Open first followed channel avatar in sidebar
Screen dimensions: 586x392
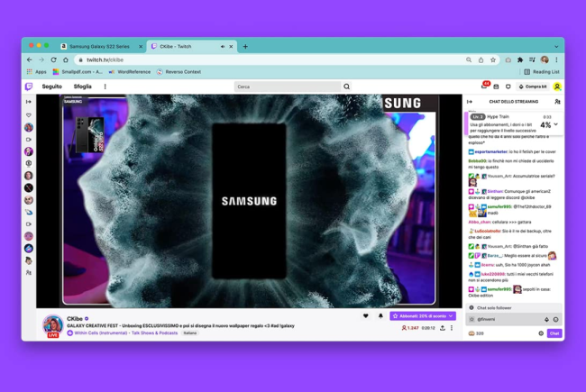[x=29, y=127]
